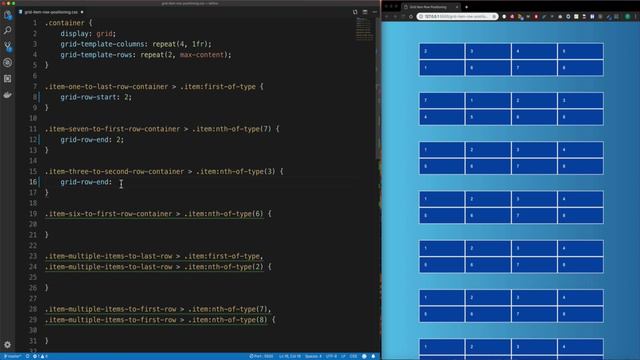
Task: Click the LF end-of-line status item
Action: (x=343, y=356)
